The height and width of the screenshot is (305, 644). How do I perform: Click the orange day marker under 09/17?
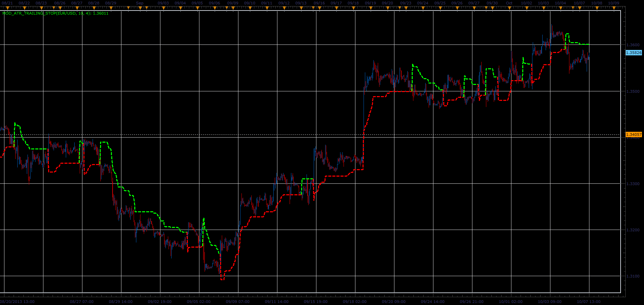336,8
